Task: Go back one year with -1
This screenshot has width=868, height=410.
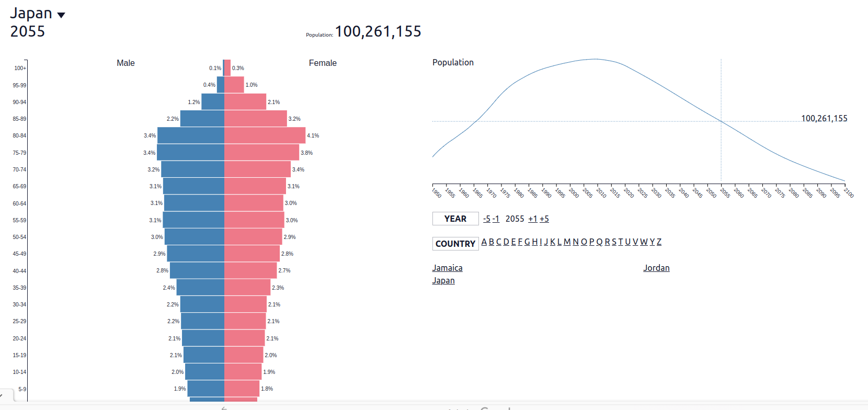Action: (496, 219)
